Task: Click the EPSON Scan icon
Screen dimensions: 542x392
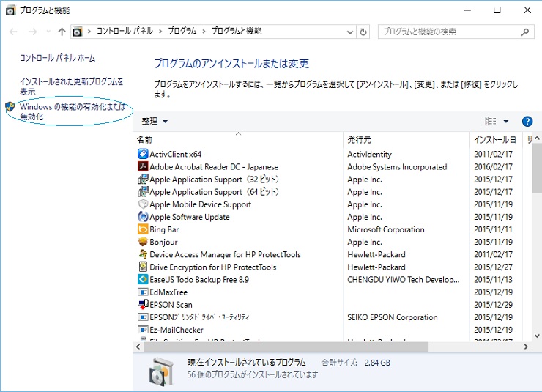Action: pos(143,304)
